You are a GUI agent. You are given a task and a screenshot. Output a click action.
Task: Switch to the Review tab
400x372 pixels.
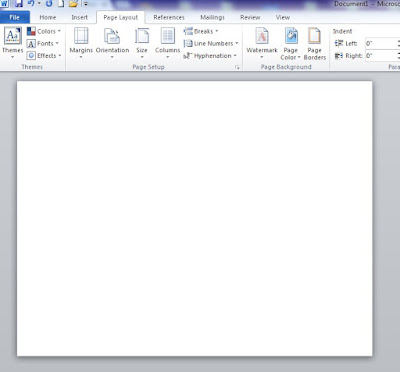pos(250,17)
